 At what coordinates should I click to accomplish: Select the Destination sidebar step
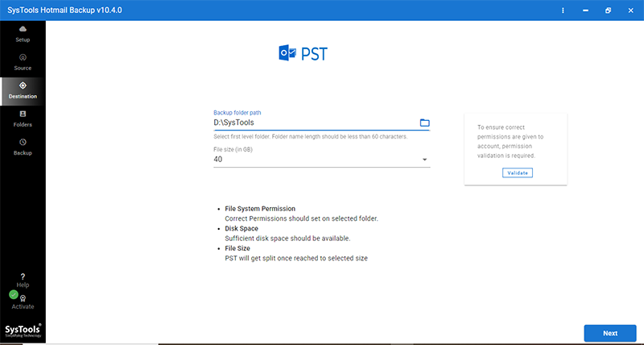(x=23, y=91)
